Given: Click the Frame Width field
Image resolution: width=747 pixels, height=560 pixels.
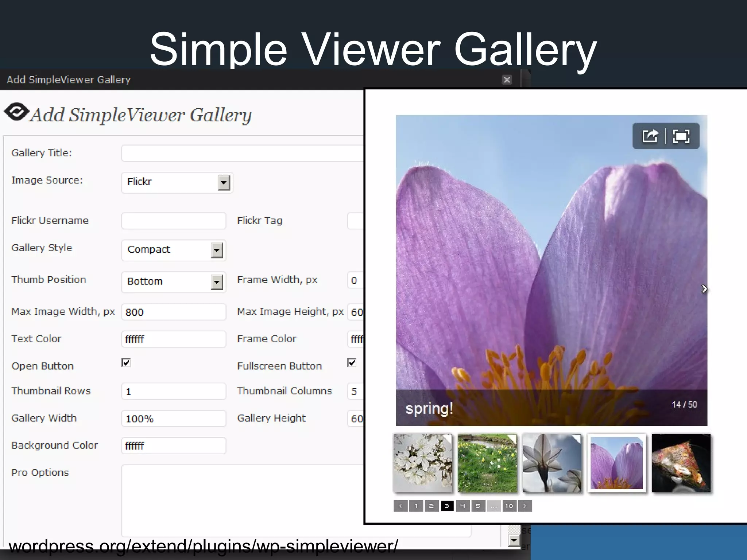Looking at the screenshot, I should coord(356,280).
